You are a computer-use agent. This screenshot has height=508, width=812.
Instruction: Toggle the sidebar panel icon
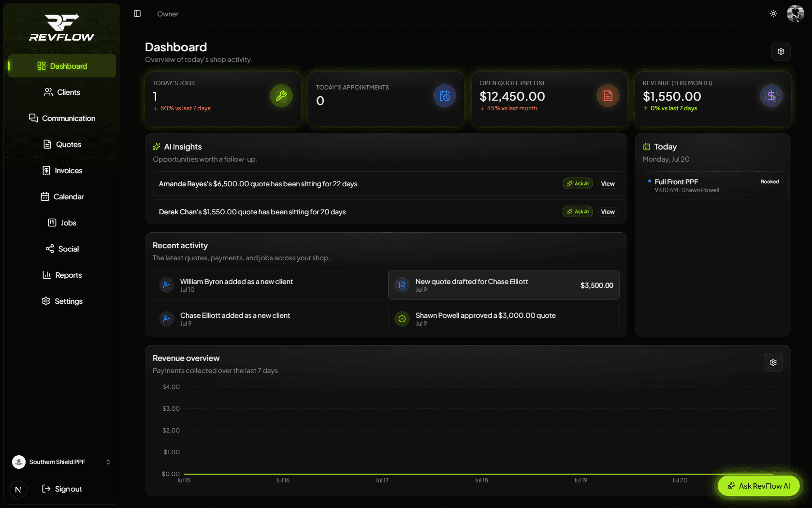coord(137,14)
